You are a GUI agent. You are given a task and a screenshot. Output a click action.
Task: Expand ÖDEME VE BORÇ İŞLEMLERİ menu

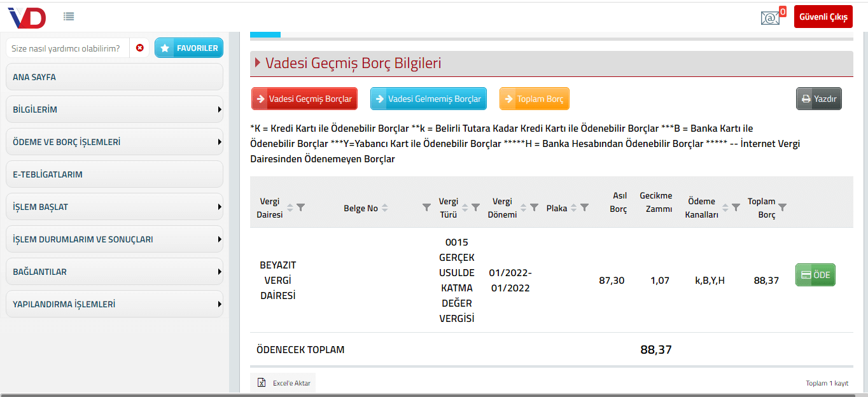click(115, 142)
